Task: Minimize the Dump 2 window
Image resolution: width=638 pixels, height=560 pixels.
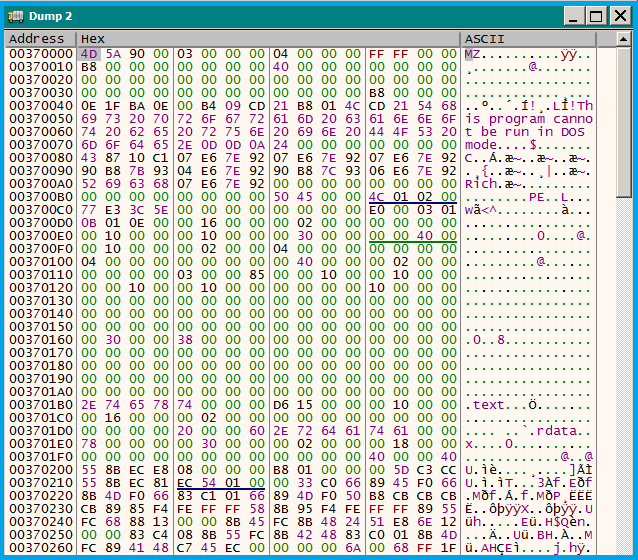Action: 574,16
